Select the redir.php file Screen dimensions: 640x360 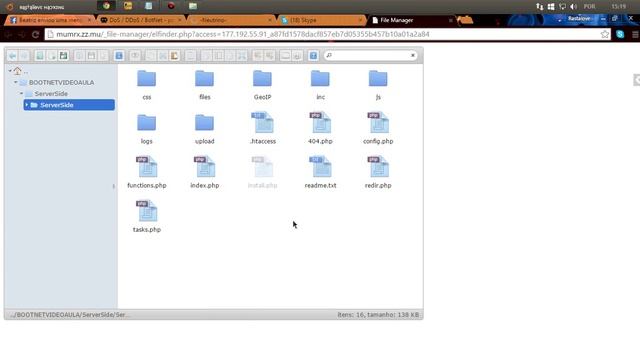tap(378, 172)
